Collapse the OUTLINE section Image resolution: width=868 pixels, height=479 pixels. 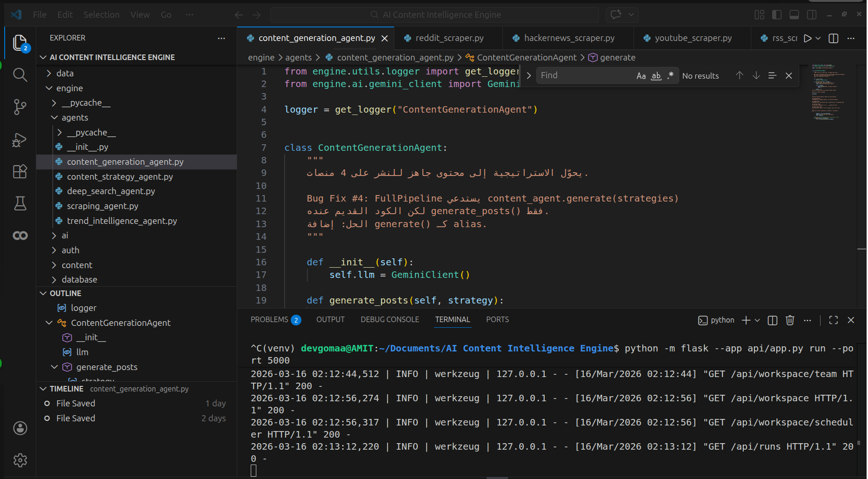coord(65,293)
